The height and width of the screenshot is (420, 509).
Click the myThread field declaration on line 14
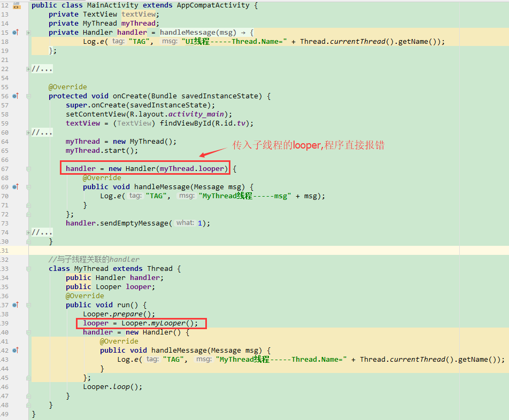pyautogui.click(x=138, y=24)
